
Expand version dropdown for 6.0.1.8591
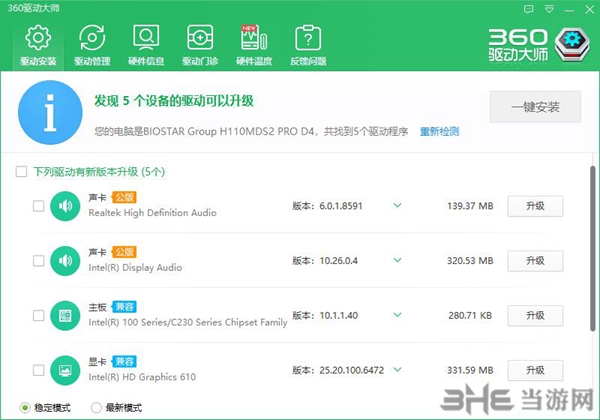click(398, 206)
